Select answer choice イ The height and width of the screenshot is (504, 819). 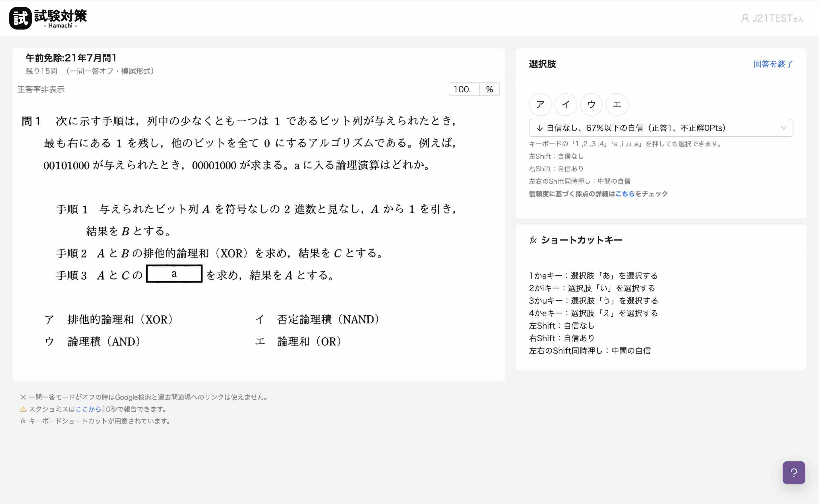566,104
